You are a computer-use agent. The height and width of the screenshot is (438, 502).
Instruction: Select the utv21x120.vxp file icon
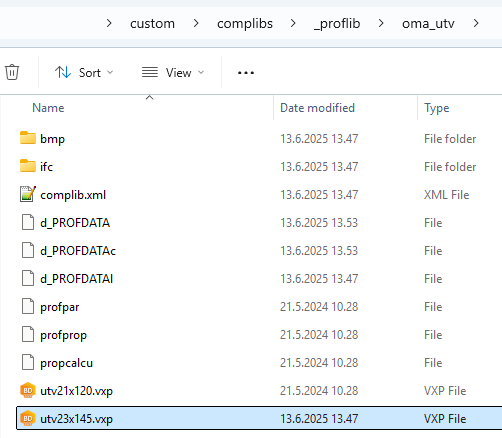coord(28,390)
